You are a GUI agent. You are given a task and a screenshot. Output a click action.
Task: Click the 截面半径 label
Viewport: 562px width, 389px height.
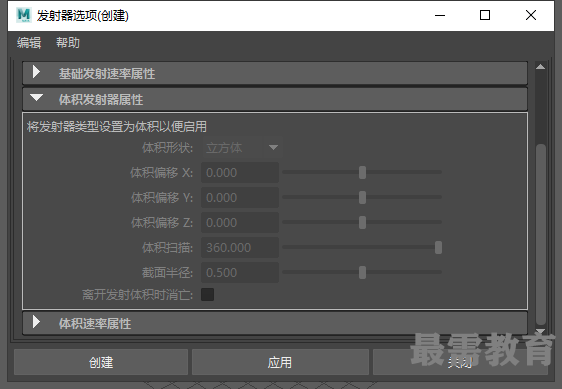click(x=167, y=272)
